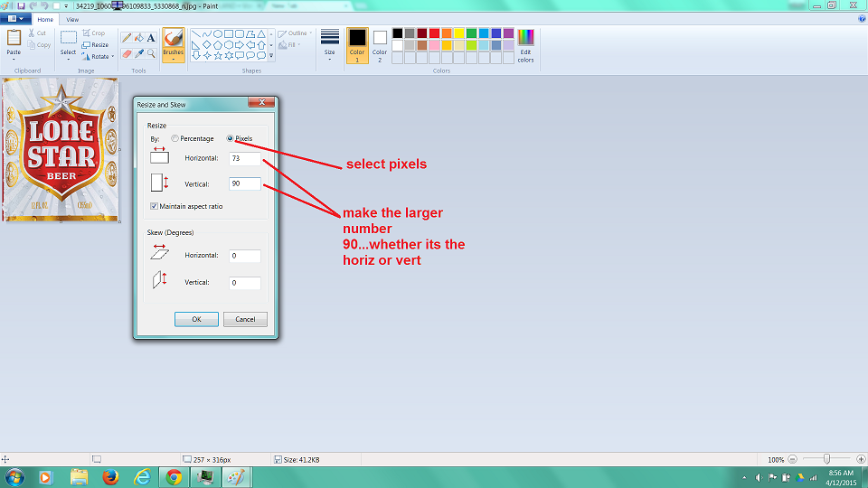Select the Percentage radio button
The height and width of the screenshot is (488, 868).
pyautogui.click(x=175, y=138)
